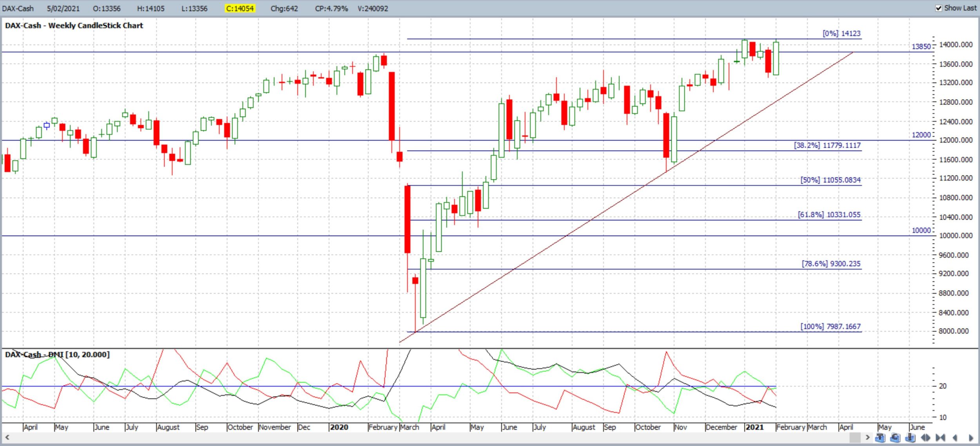Click the [100%] 7987.1667 Fibonacci label
The image size is (980, 446).
831,326
